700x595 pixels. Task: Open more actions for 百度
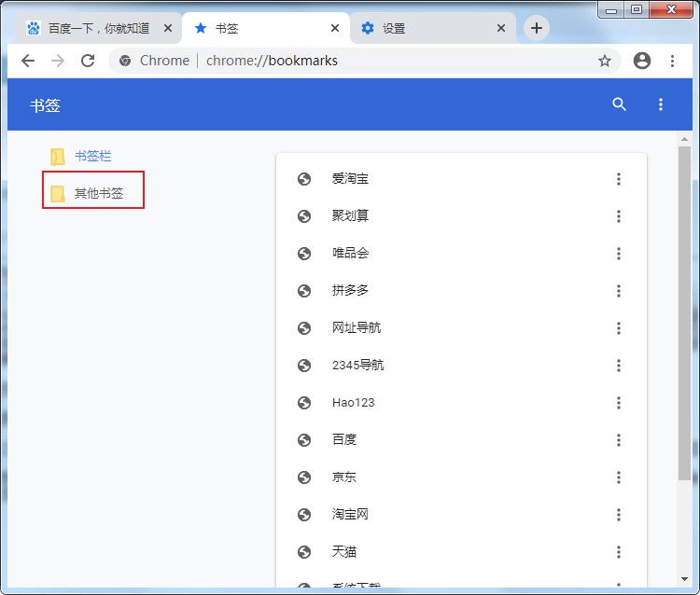click(619, 440)
